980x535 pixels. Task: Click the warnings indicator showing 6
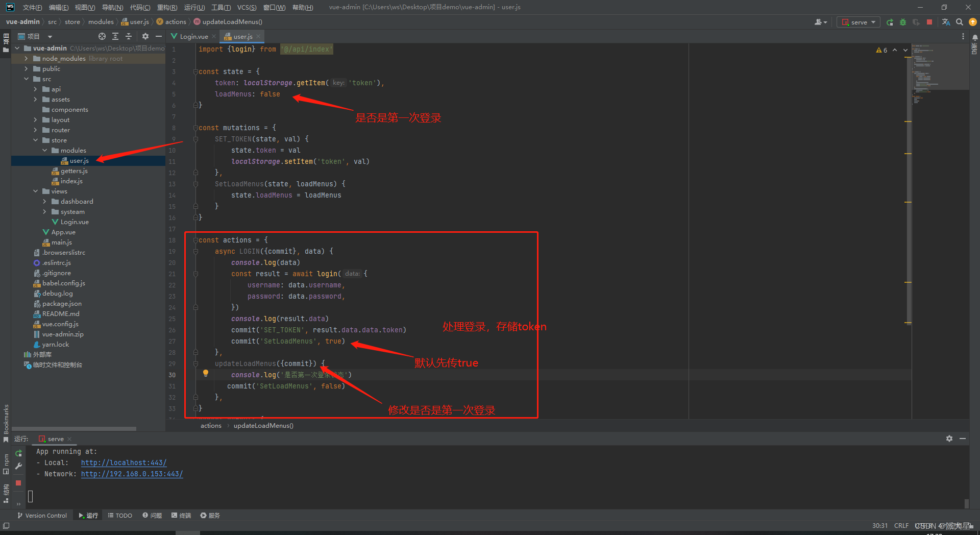[x=881, y=50]
